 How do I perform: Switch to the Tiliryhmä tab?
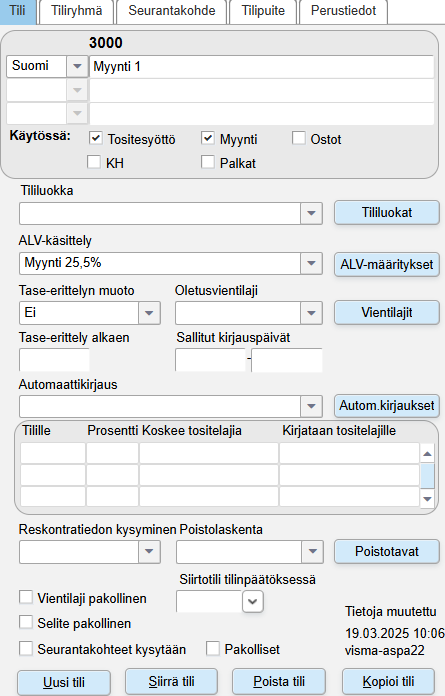coord(76,12)
